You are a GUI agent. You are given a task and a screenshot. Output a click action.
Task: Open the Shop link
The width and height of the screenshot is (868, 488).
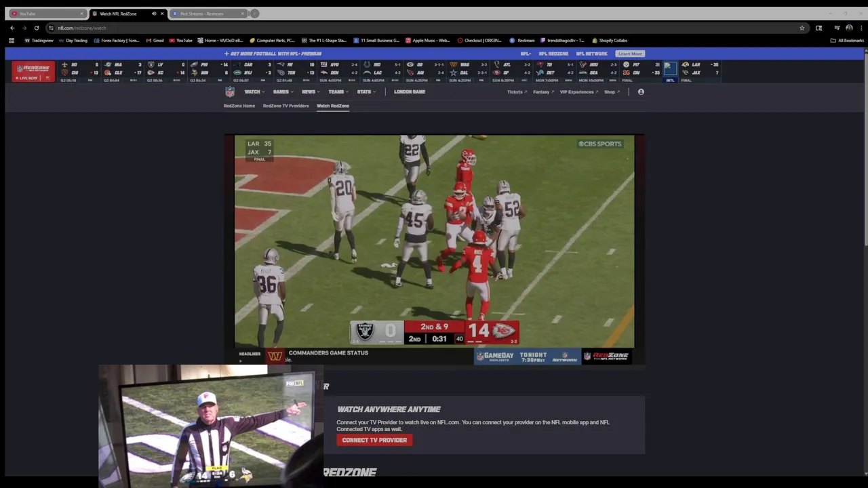click(612, 91)
